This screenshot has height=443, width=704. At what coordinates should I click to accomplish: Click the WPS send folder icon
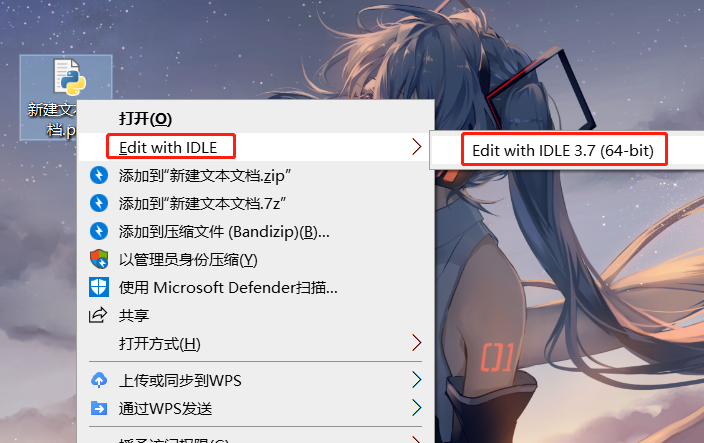pyautogui.click(x=99, y=408)
